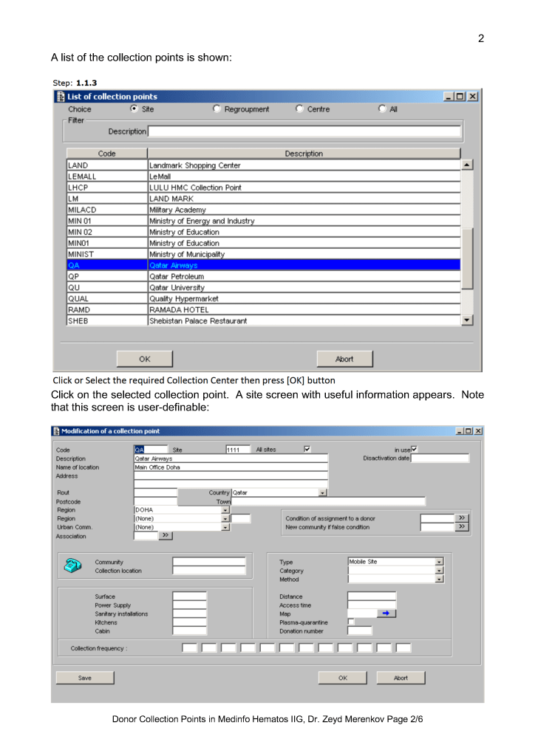Enable the Plasma-quarantine checkbox
This screenshot has width=535, height=756.
point(351,622)
